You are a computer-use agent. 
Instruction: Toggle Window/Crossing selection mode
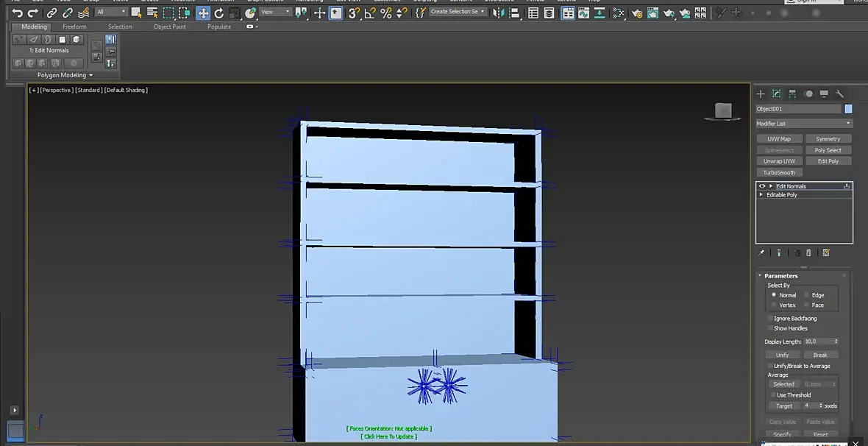185,13
